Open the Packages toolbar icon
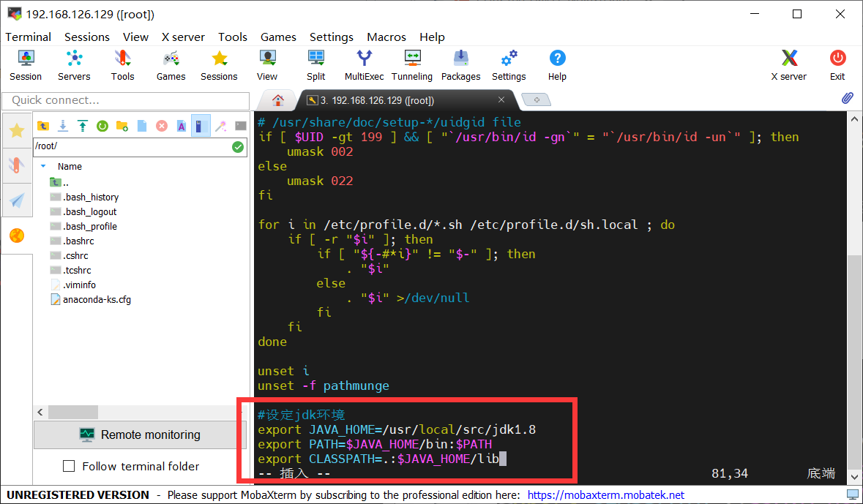Screen dimensions: 863x504 [x=460, y=65]
